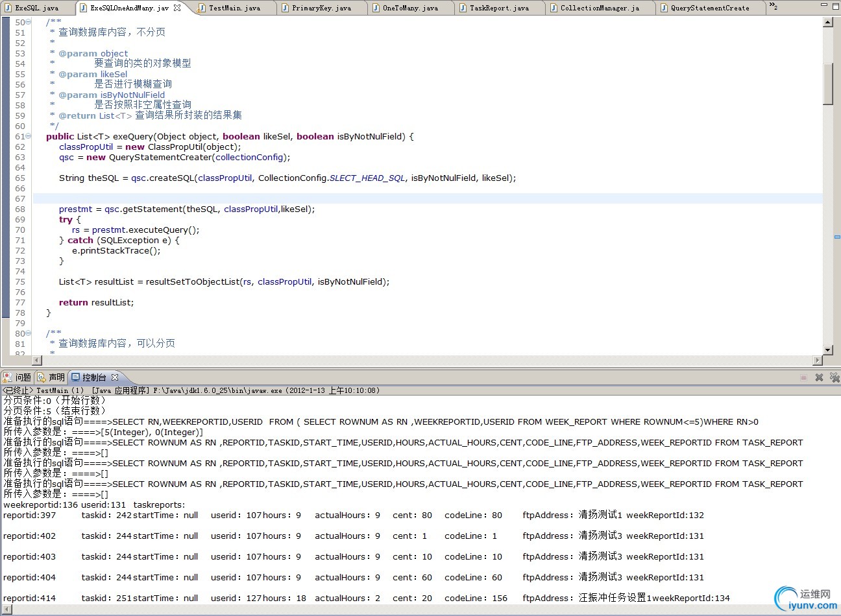Click 'resultSetToObjectList' call on line 75
This screenshot has height=616, width=841.
(x=193, y=281)
